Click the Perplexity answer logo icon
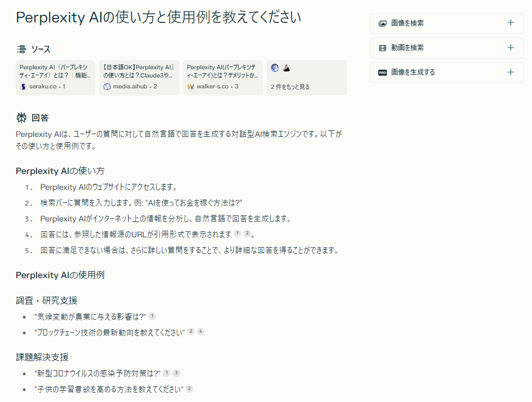The image size is (532, 402). coord(21,118)
